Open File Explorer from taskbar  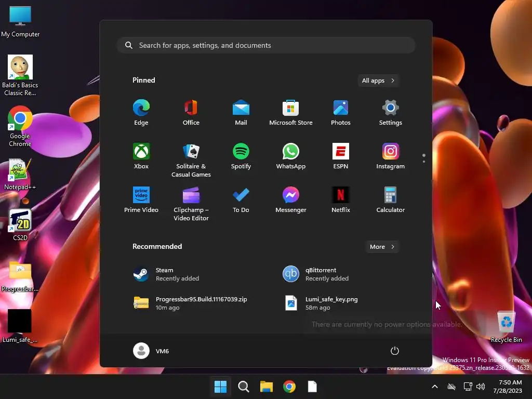click(267, 387)
